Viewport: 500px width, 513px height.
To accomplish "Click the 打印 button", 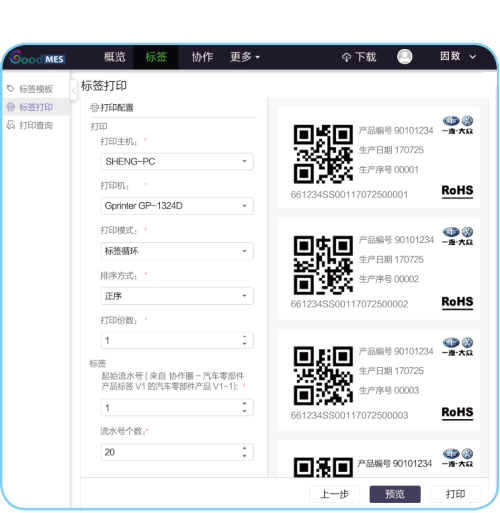I will (x=455, y=494).
